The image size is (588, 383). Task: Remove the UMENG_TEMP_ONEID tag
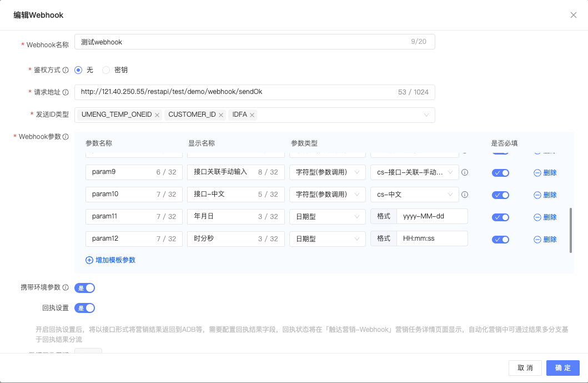(157, 115)
